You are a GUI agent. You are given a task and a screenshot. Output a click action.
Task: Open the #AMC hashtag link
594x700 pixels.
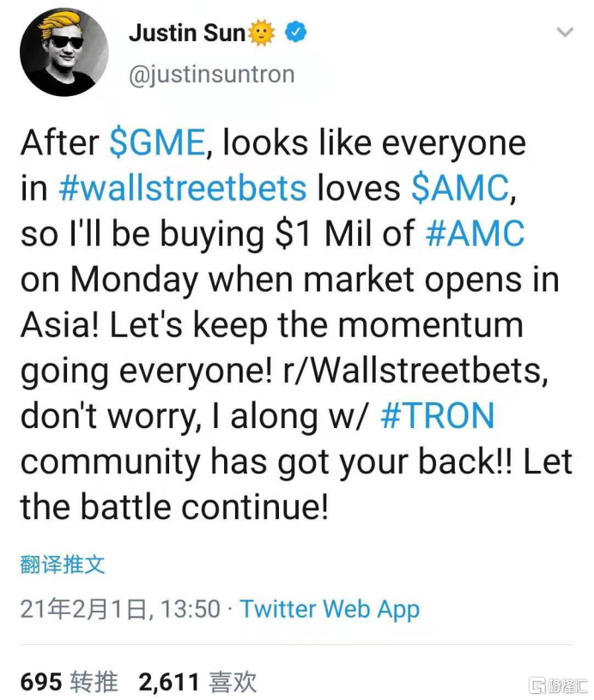(474, 233)
